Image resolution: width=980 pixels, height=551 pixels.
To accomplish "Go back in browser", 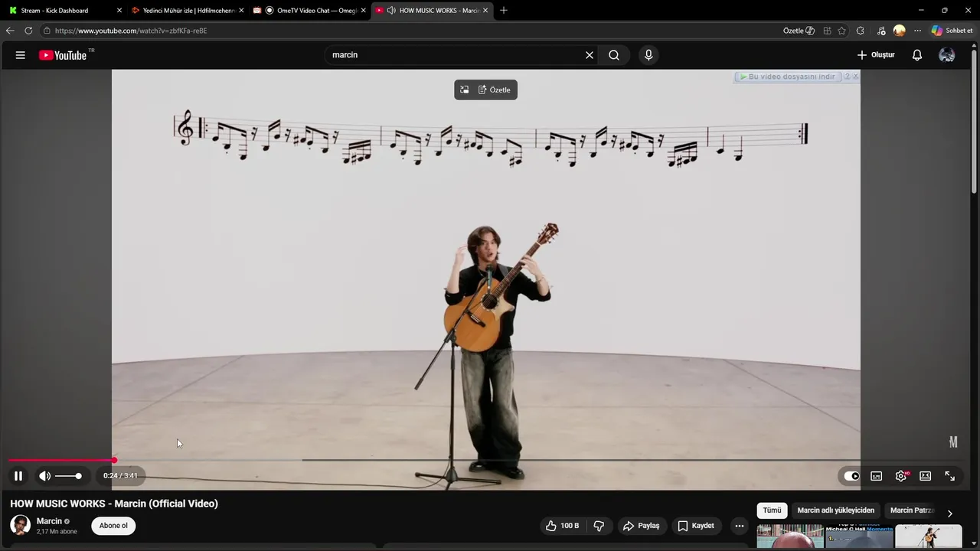I will tap(10, 31).
